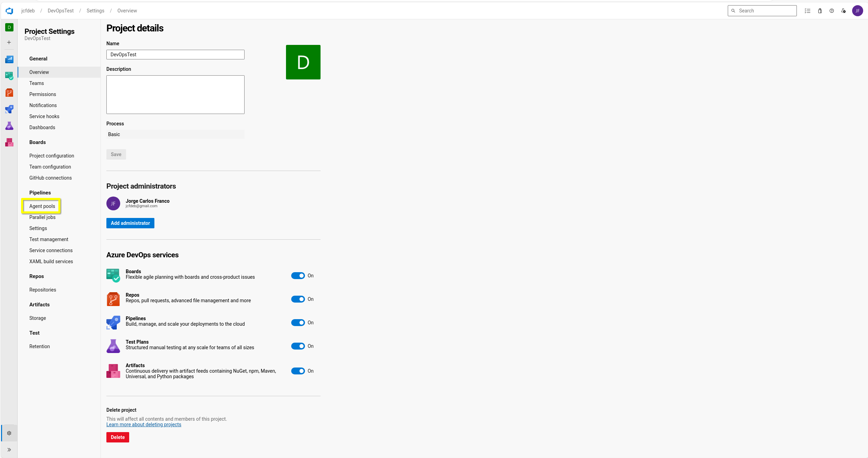Open Pipelines Settings item

pos(59,228)
